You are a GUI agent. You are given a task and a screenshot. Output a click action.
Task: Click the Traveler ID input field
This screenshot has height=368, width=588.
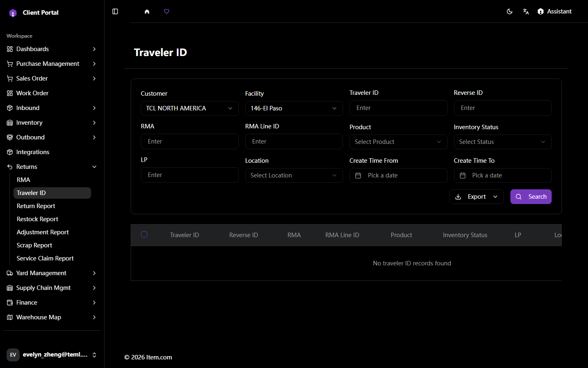399,108
